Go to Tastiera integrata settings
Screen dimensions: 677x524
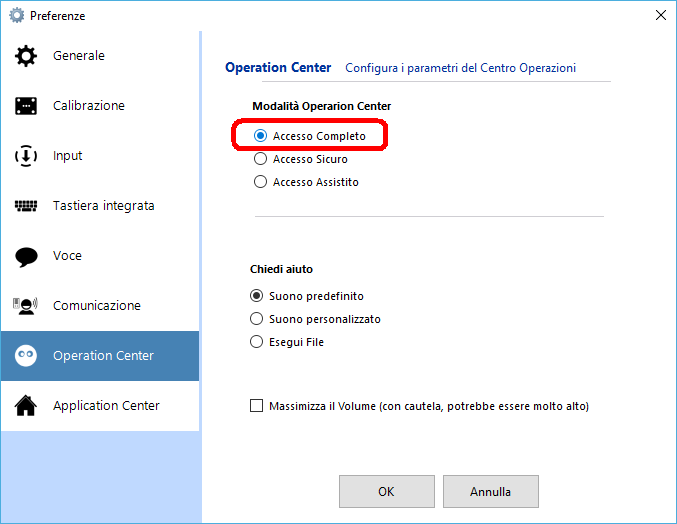coord(104,206)
